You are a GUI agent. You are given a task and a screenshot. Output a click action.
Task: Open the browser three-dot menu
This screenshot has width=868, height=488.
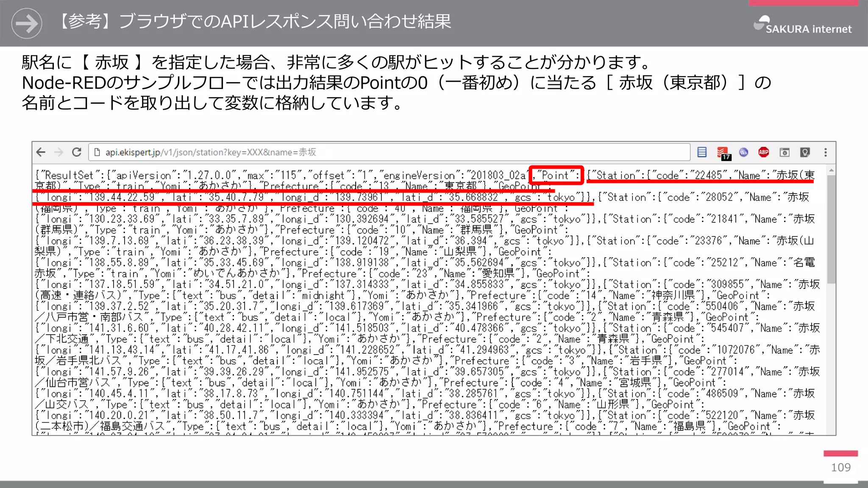[825, 152]
